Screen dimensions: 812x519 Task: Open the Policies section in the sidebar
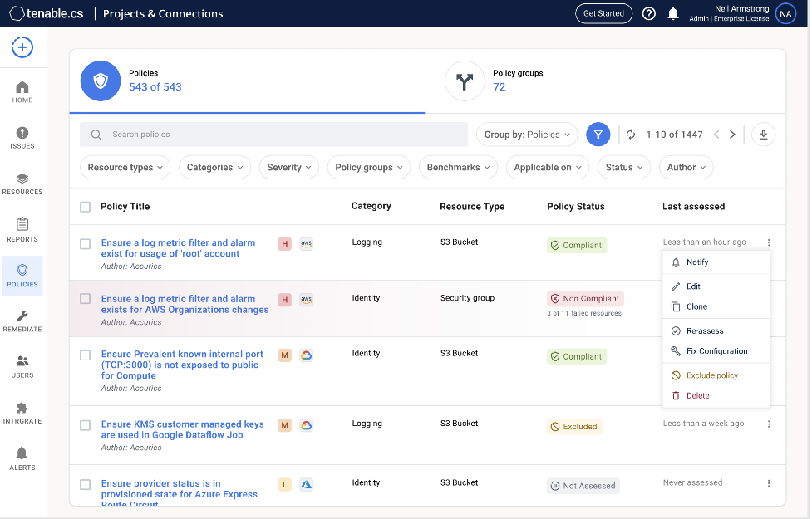(x=22, y=276)
